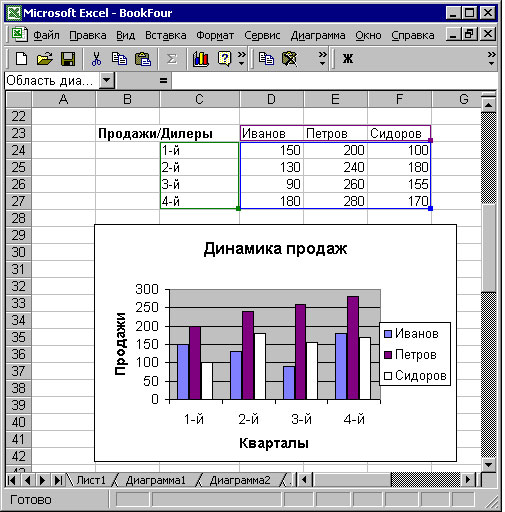Image resolution: width=505 pixels, height=512 pixels.
Task: Launch the Chart Wizard icon
Action: click(201, 59)
